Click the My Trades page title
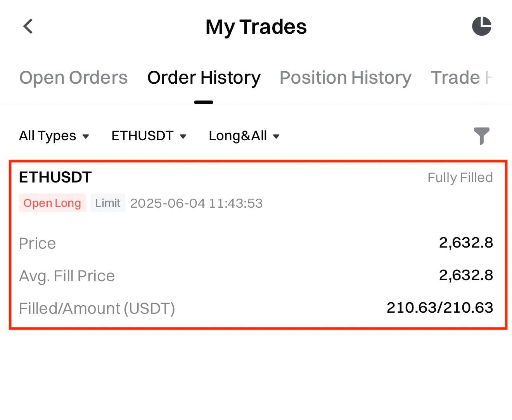 256,27
